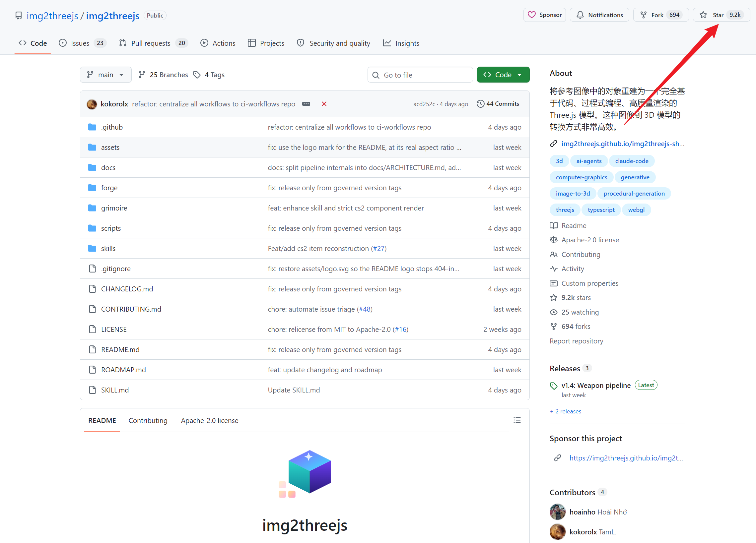Viewport: 756px width, 543px height.
Task: Open the scripts folder
Action: (x=111, y=228)
